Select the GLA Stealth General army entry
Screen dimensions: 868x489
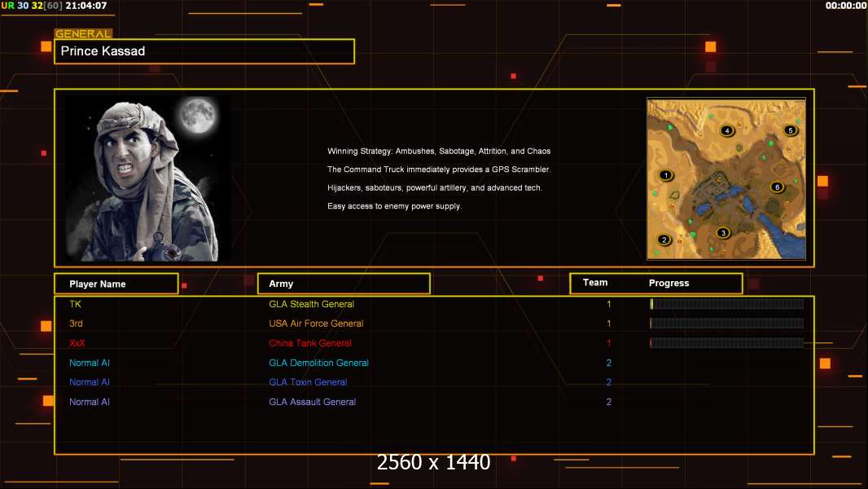pyautogui.click(x=311, y=304)
